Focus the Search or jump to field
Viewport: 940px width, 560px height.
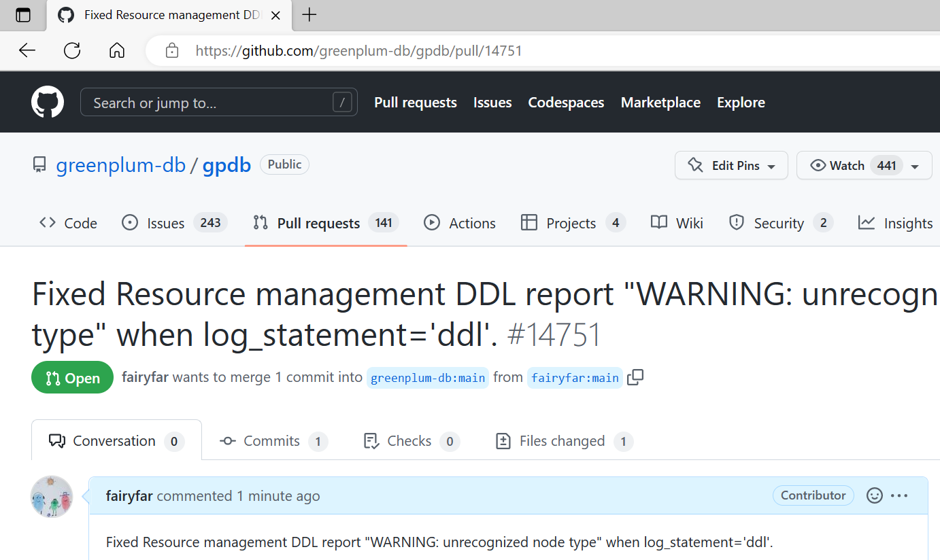pos(219,103)
